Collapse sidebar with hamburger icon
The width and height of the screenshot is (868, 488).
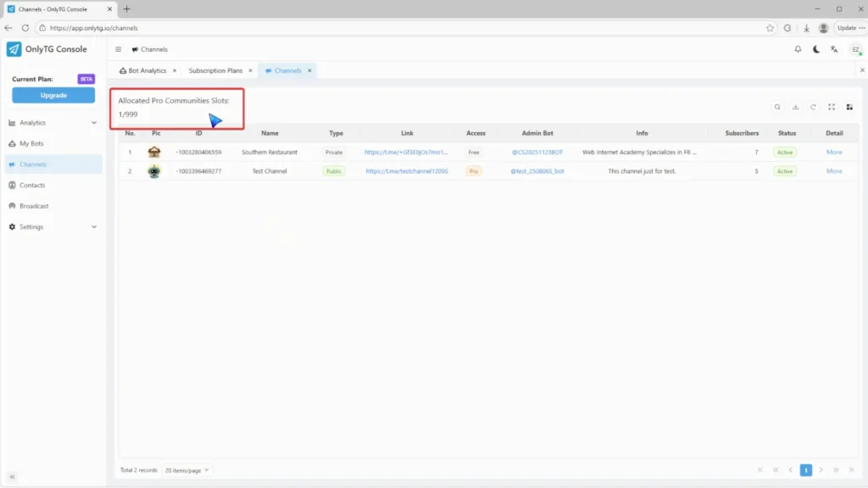(x=119, y=49)
